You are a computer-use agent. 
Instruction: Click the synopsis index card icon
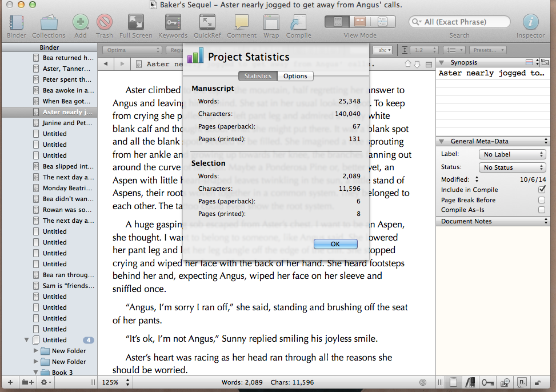(x=529, y=62)
